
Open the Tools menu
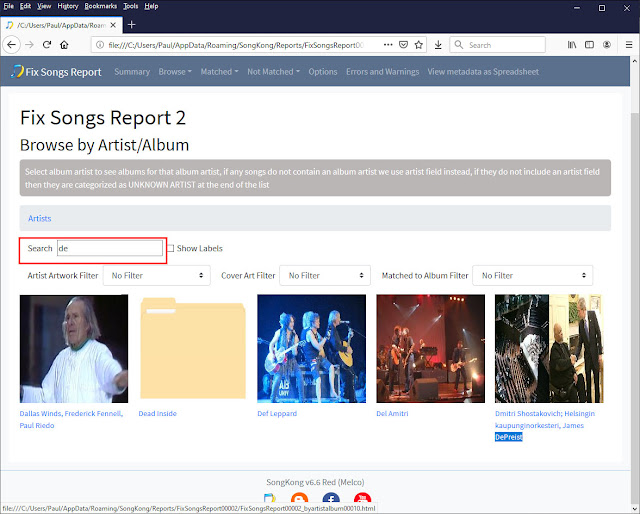pos(131,6)
